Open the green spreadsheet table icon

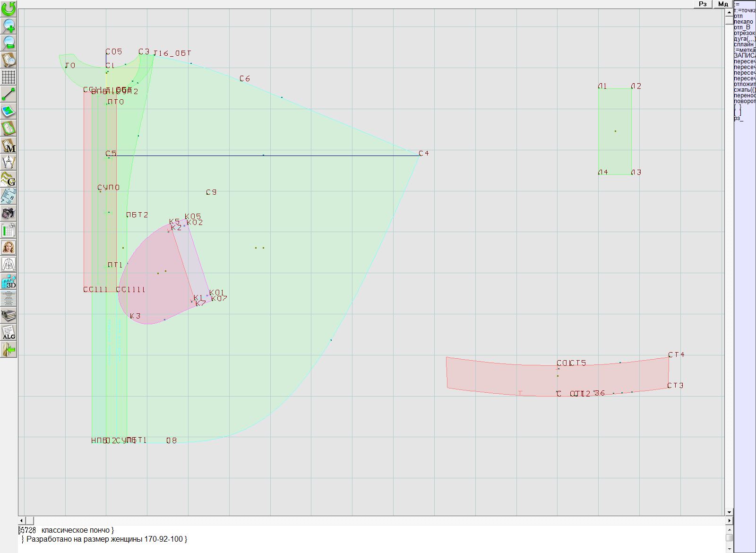(9, 230)
